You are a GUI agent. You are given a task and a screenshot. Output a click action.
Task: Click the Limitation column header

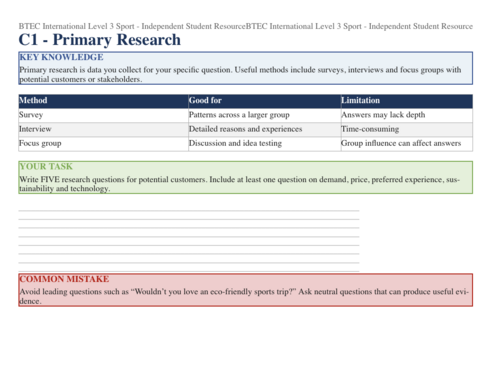click(407, 101)
